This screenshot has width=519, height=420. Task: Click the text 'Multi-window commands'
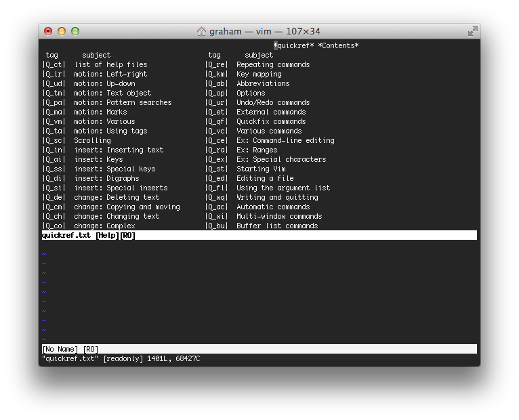point(279,217)
